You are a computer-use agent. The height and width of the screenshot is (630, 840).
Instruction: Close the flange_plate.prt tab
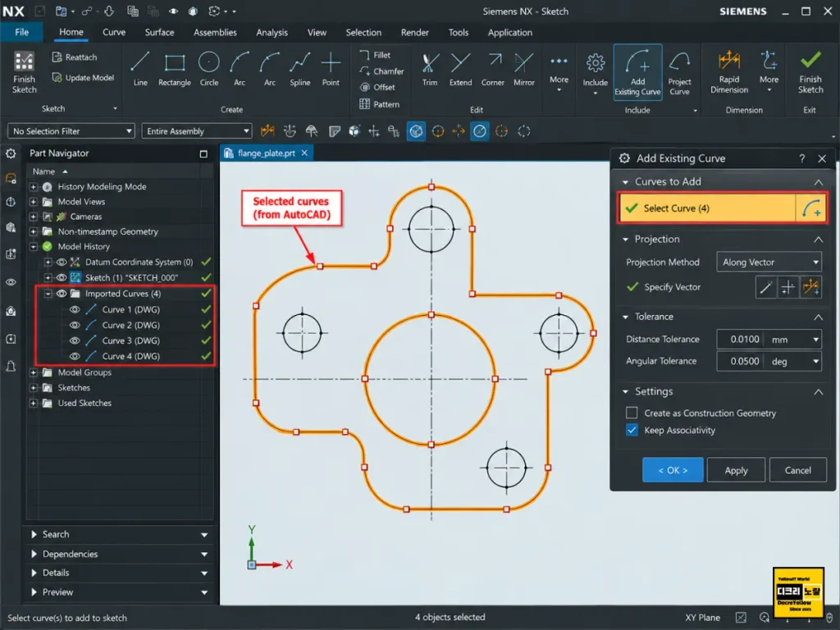tap(304, 153)
